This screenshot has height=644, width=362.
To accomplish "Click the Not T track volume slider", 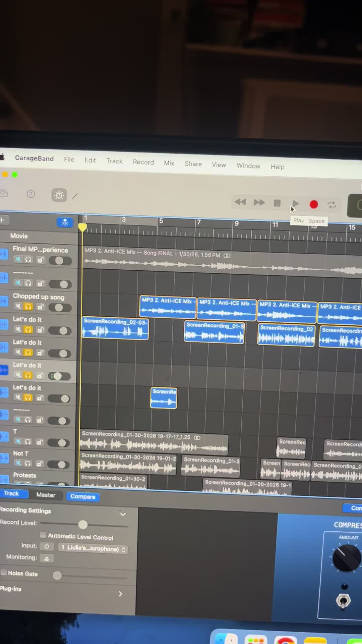I will 59,464.
